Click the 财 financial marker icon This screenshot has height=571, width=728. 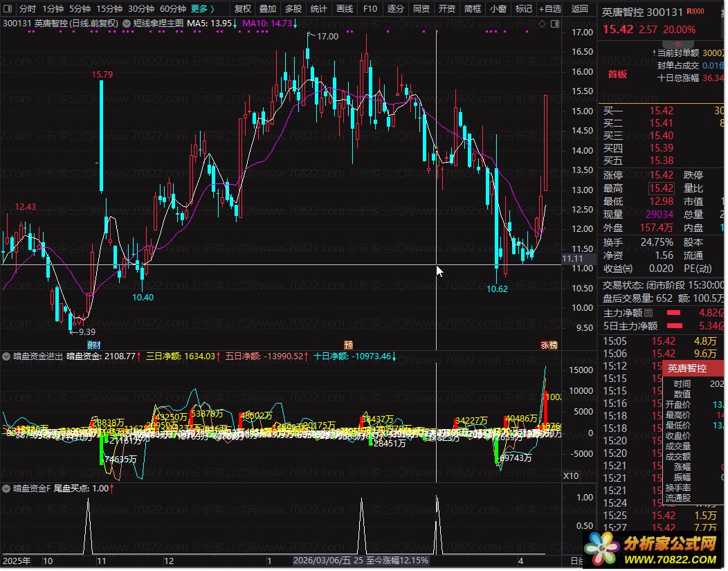pos(93,345)
